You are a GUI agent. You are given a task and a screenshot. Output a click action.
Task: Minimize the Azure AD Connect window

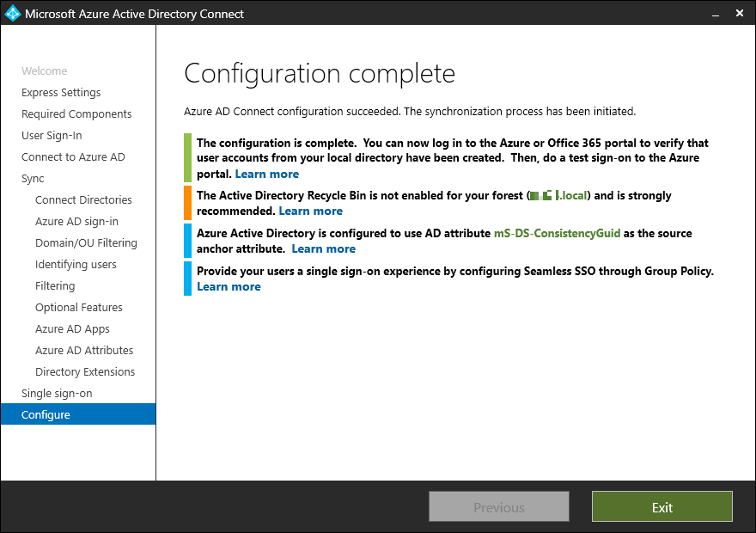coord(714,14)
